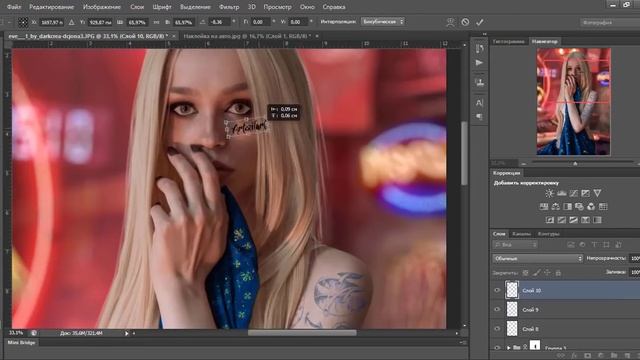Add a Selective Color adjustment
This screenshot has height=360, width=640.
coord(585,220)
